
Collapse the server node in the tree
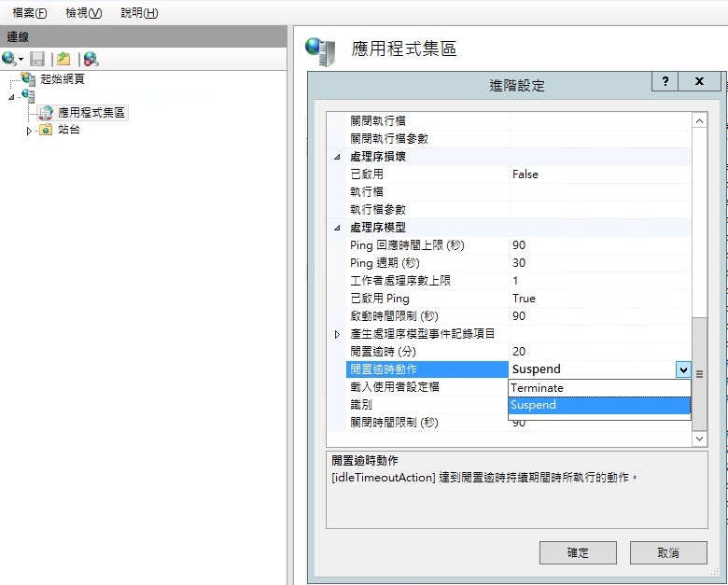coord(11,97)
